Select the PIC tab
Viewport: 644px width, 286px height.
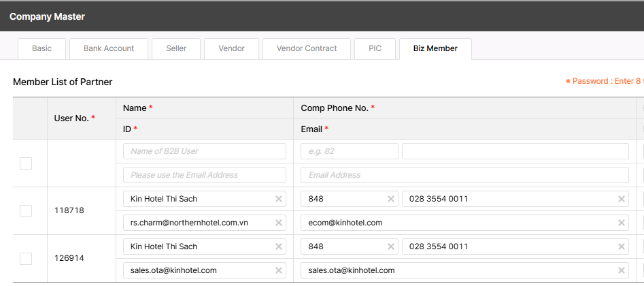375,49
